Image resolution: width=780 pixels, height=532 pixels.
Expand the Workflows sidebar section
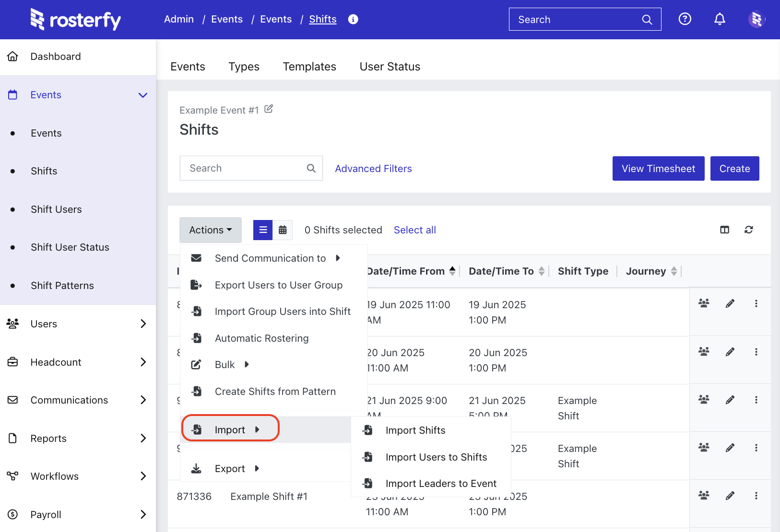coord(143,476)
